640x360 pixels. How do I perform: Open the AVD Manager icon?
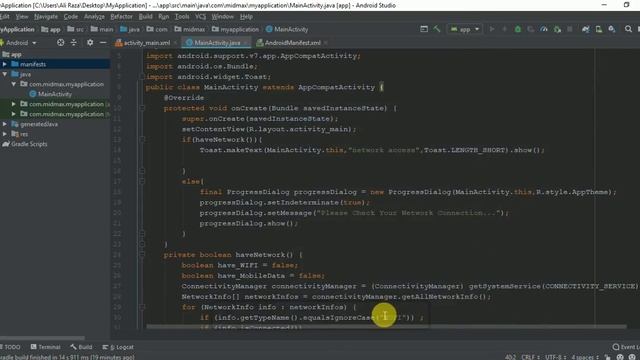[598, 29]
